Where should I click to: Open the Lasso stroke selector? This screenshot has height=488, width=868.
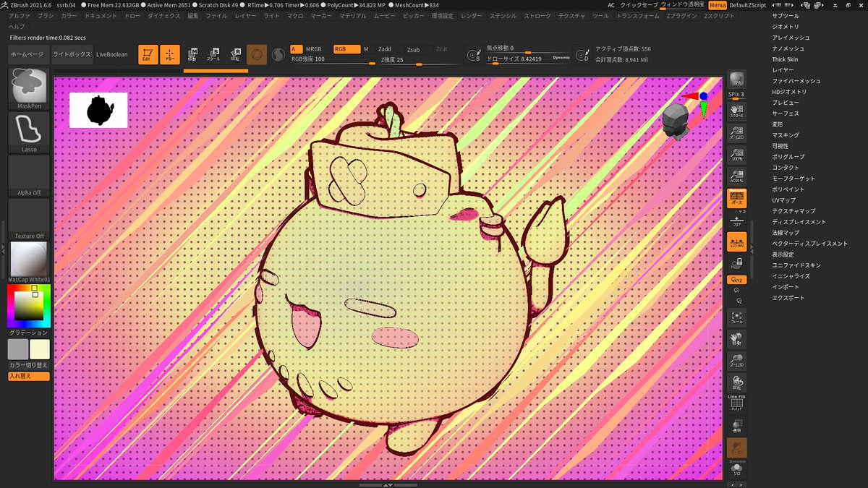point(29,132)
